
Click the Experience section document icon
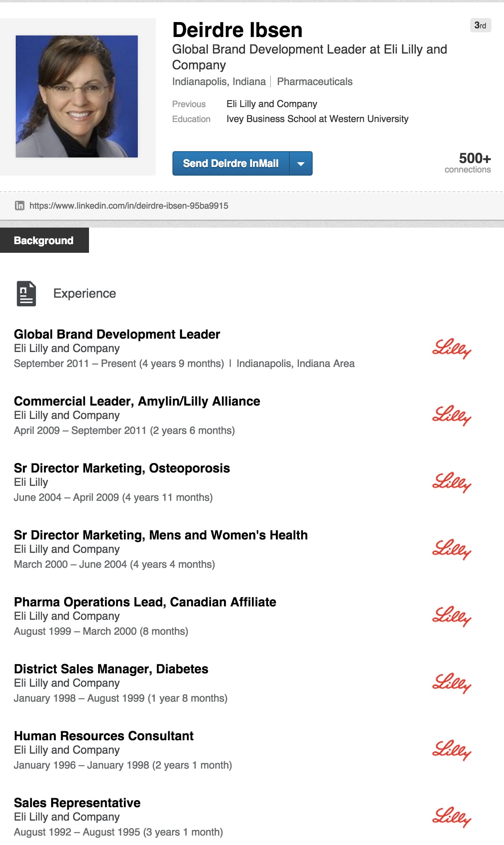pyautogui.click(x=26, y=293)
